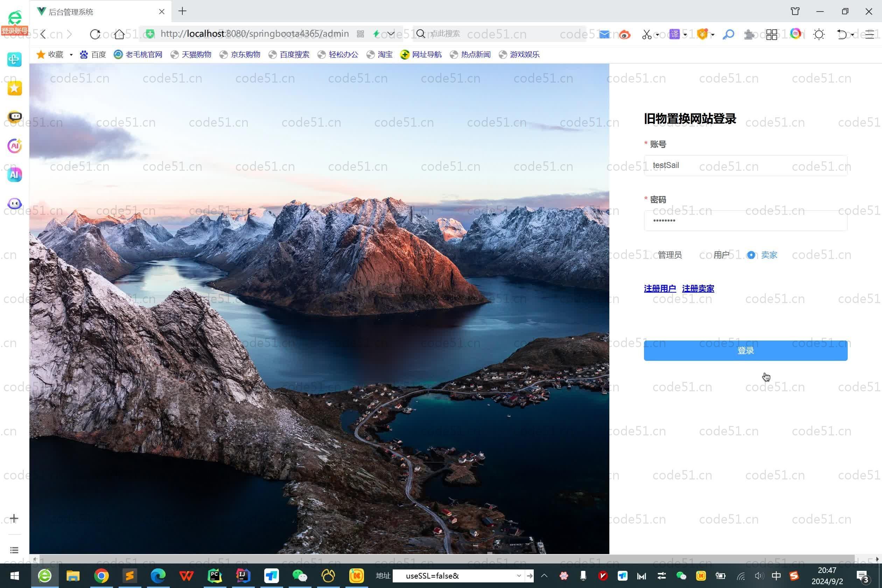
Task: Select the 用户 login role
Action: 716,255
